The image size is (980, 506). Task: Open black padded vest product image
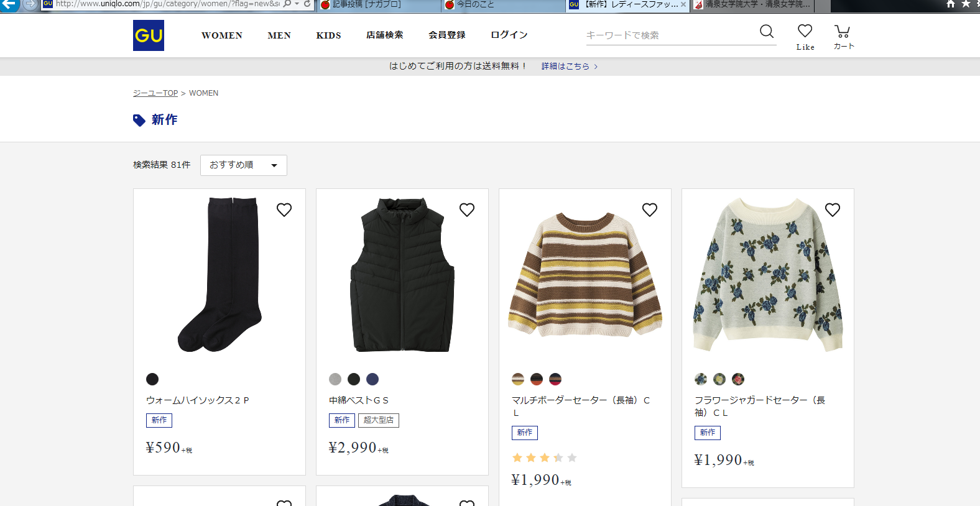pyautogui.click(x=402, y=275)
